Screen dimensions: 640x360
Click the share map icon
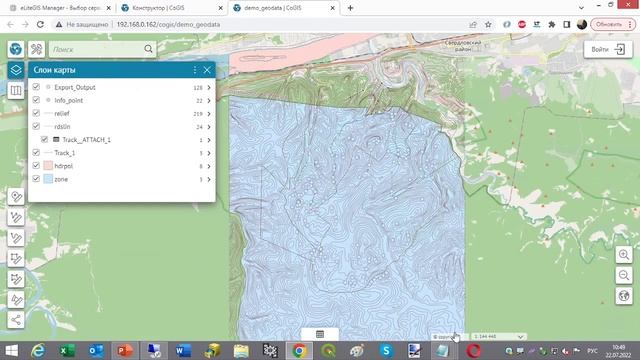click(x=16, y=320)
